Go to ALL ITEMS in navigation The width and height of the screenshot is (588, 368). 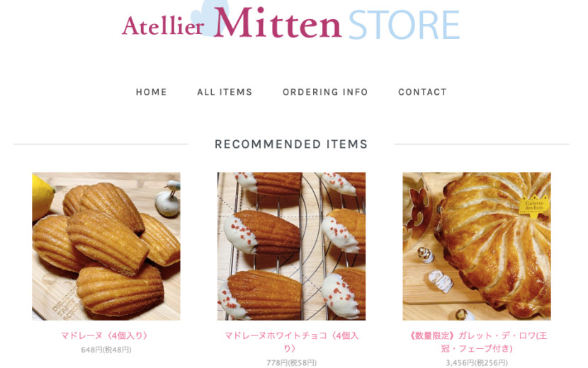225,92
